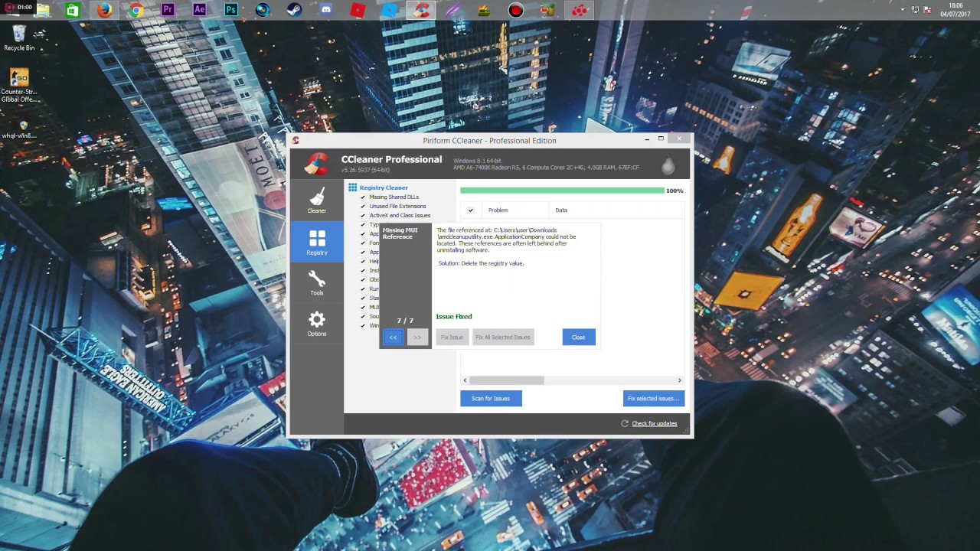
Task: Open the purple feather taskbar icon
Action: [x=452, y=11]
